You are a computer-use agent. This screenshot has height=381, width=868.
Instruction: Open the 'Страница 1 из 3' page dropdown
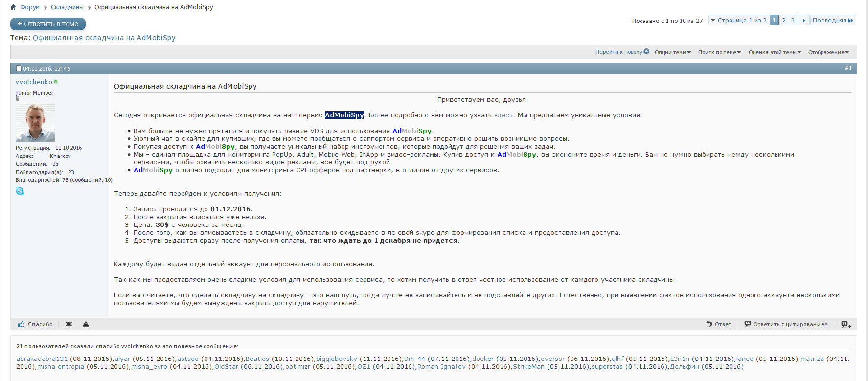point(739,20)
